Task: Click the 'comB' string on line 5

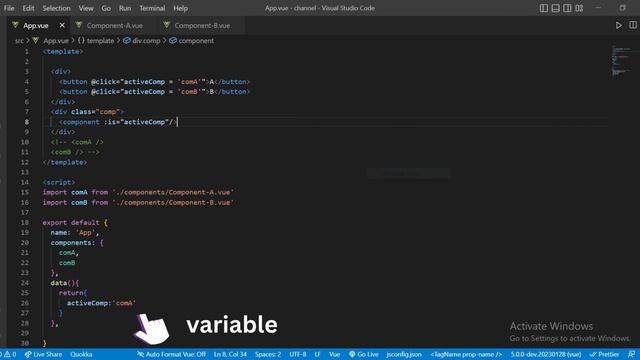Action: pos(189,92)
